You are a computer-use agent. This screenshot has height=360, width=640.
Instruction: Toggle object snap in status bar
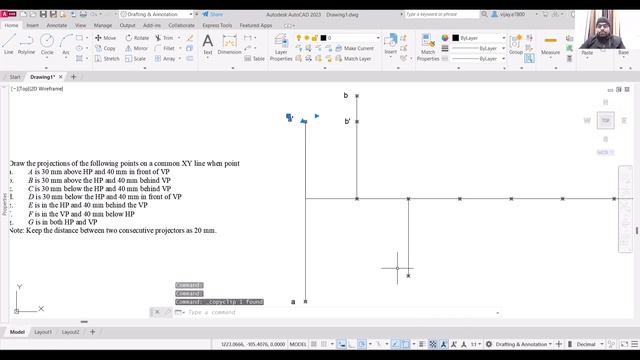[406, 344]
